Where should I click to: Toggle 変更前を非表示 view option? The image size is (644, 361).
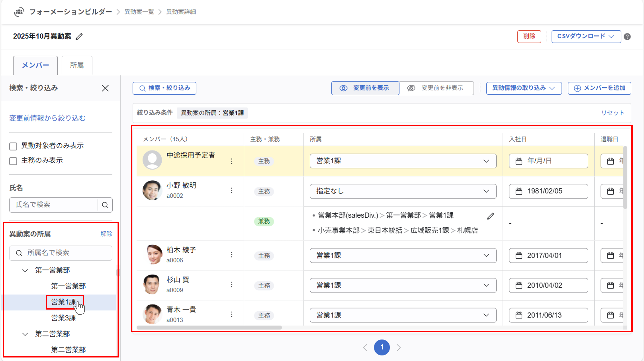(x=436, y=88)
